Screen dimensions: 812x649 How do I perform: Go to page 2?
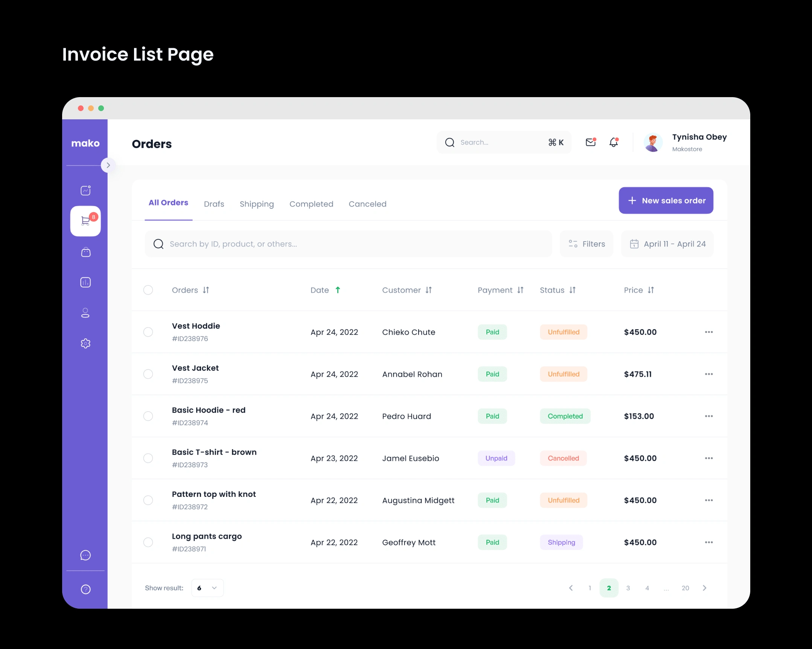click(x=609, y=588)
